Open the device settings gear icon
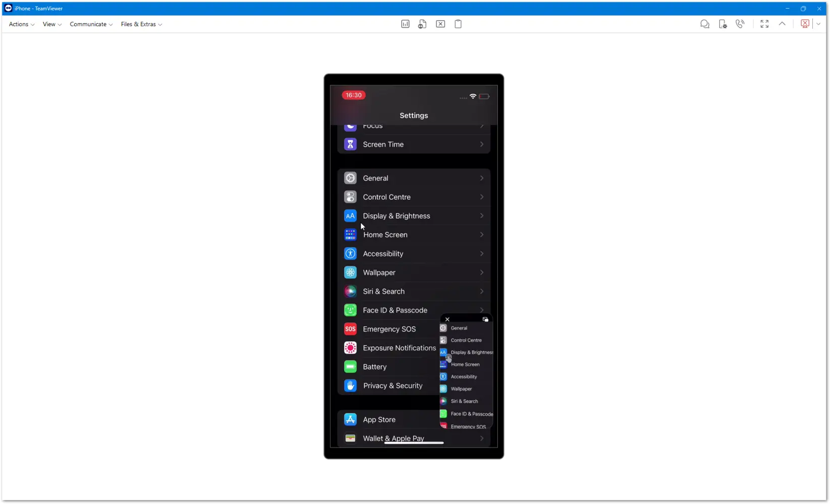830x504 pixels. tap(723, 24)
